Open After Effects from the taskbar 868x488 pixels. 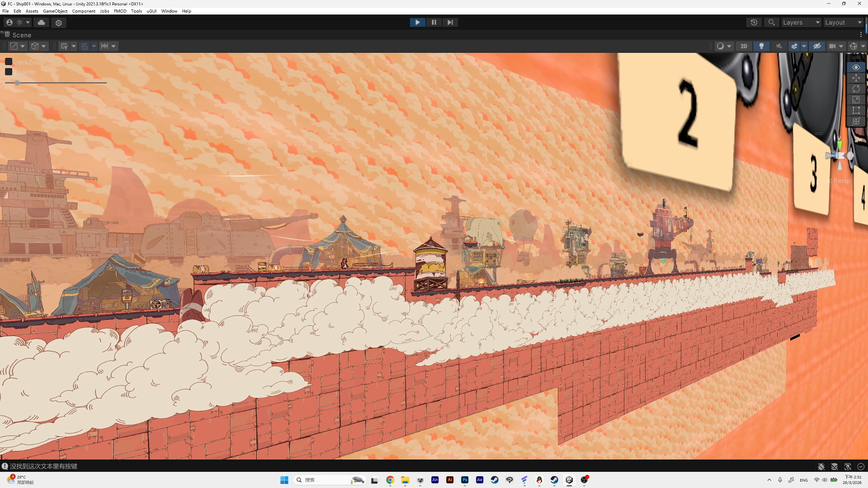(x=480, y=480)
